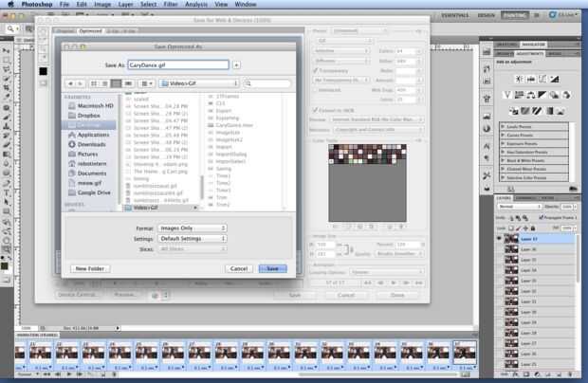Viewport: 588px width, 383px height.
Task: Click the Vibrance adjustment icon
Action: [507, 95]
